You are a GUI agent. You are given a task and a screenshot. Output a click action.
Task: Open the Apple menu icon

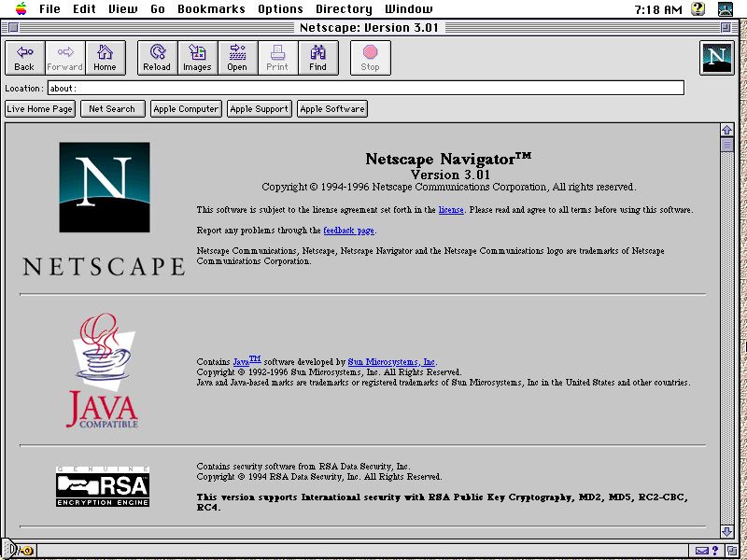pyautogui.click(x=21, y=8)
